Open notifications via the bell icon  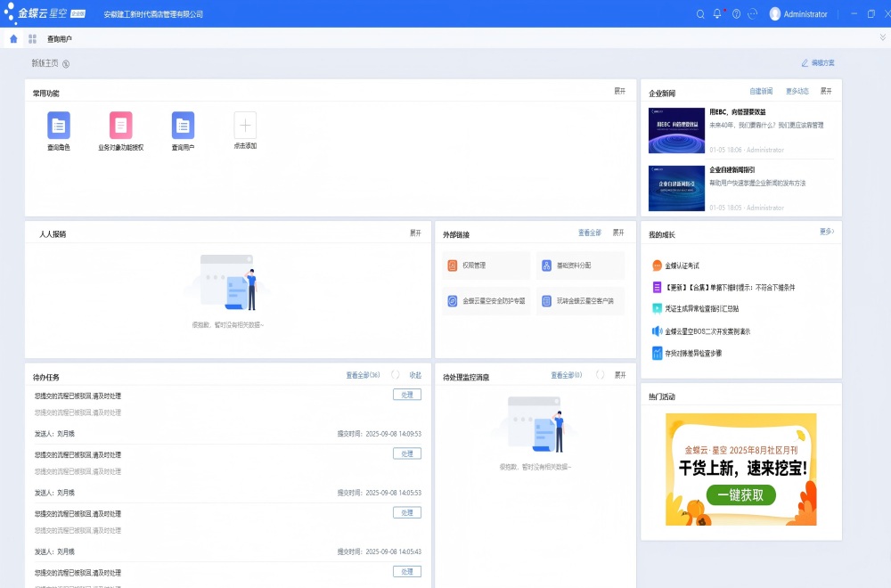(x=718, y=13)
